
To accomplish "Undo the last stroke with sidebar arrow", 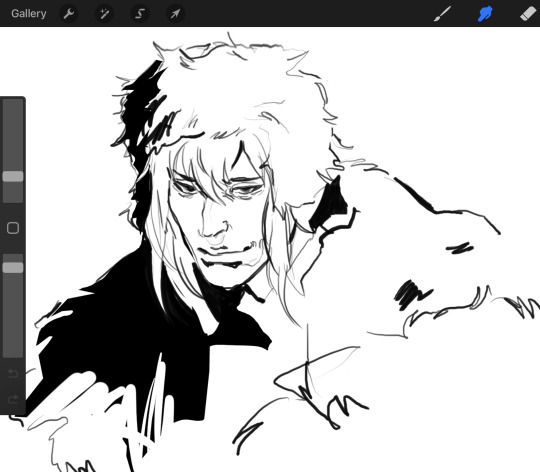I will [13, 373].
